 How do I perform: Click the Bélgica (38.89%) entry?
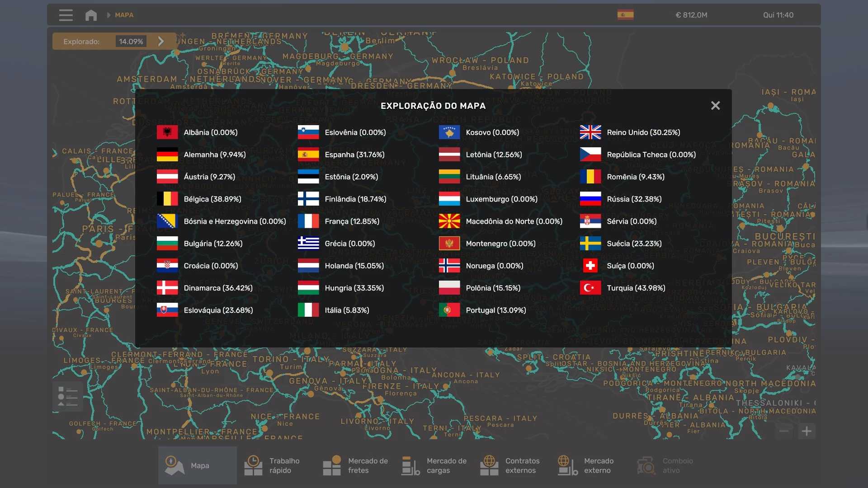pyautogui.click(x=212, y=199)
